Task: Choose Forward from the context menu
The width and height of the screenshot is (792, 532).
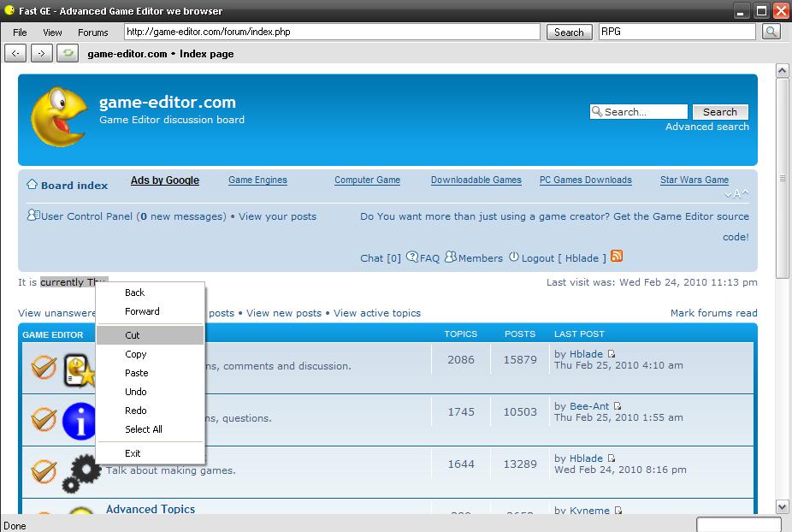Action: coord(151,311)
